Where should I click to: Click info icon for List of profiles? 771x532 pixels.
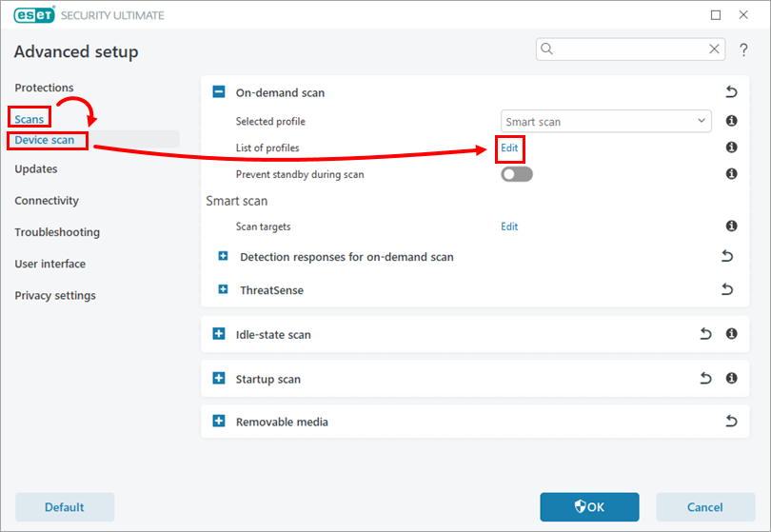pyautogui.click(x=731, y=148)
